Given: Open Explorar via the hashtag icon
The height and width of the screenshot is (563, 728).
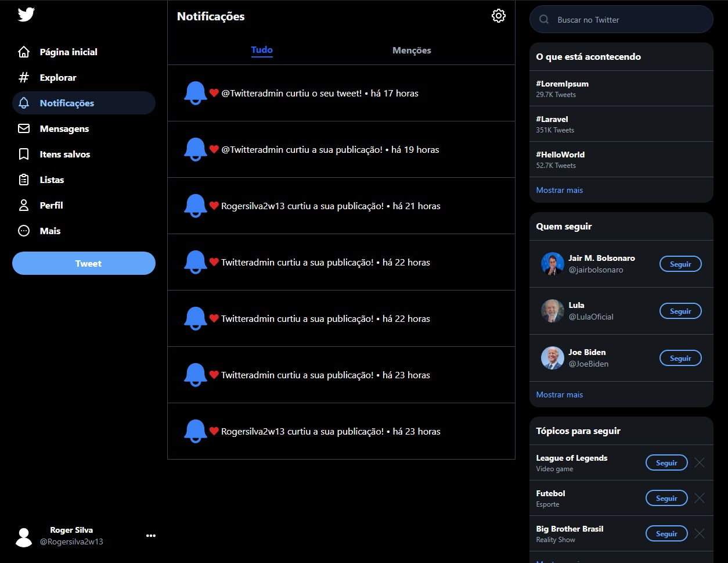Looking at the screenshot, I should (23, 77).
